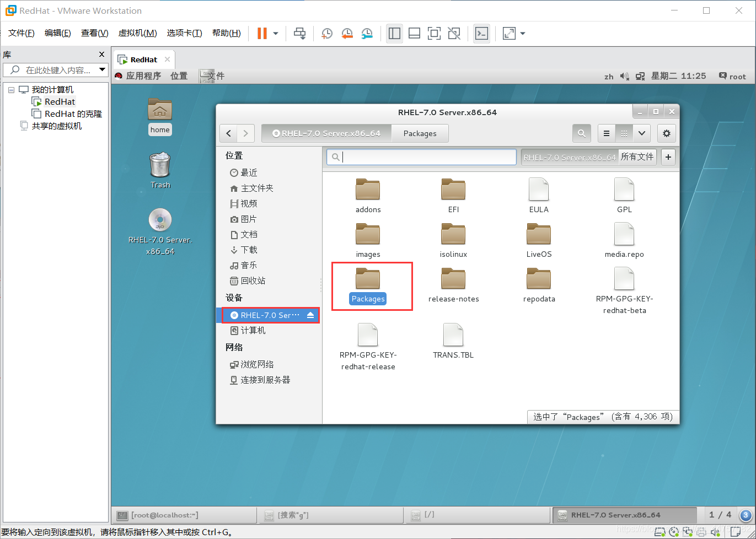Take a snapshot of the virtual machine
The image size is (756, 539).
327,34
